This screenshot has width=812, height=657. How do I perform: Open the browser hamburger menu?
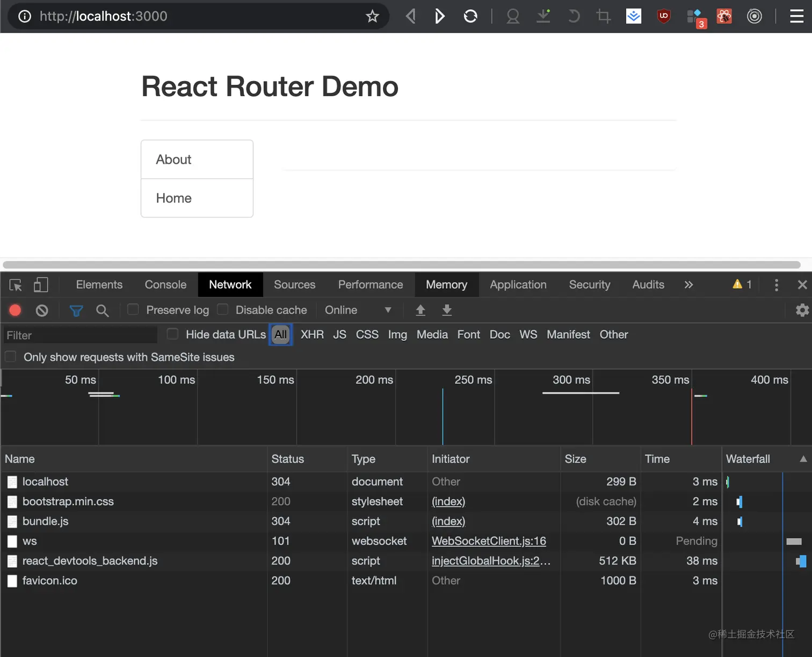(797, 16)
